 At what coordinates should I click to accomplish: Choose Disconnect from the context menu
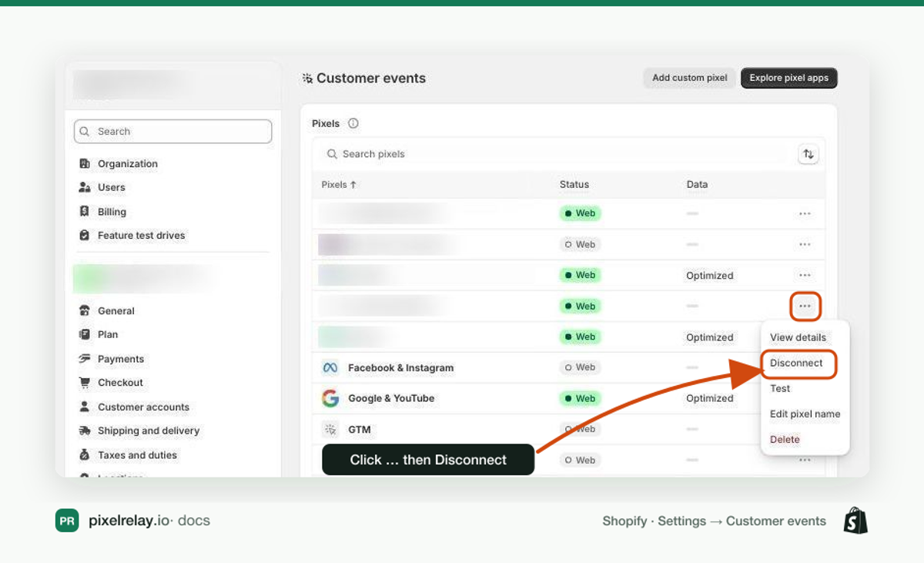click(797, 363)
